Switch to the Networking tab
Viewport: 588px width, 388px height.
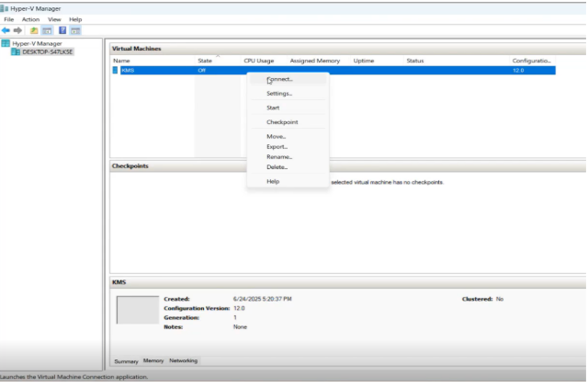(183, 360)
